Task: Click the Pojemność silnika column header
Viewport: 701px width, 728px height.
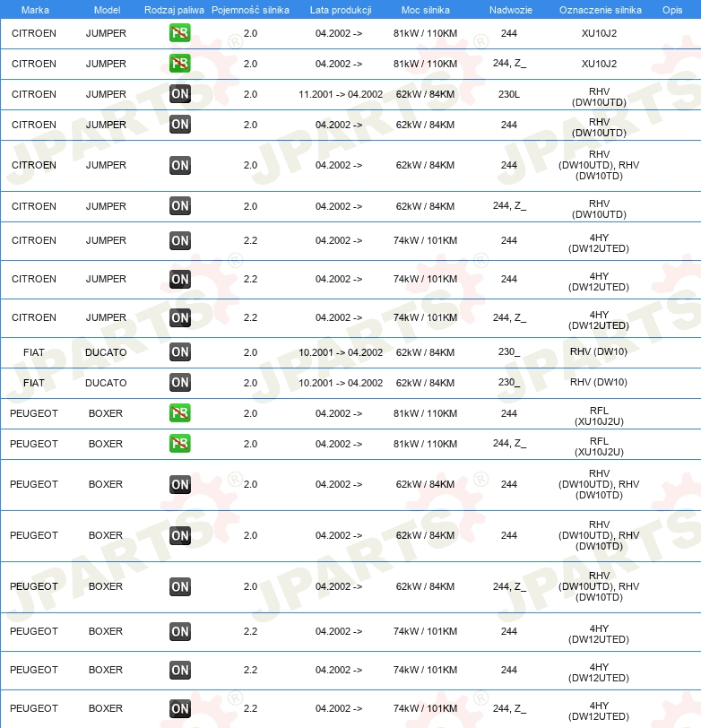Action: [250, 10]
